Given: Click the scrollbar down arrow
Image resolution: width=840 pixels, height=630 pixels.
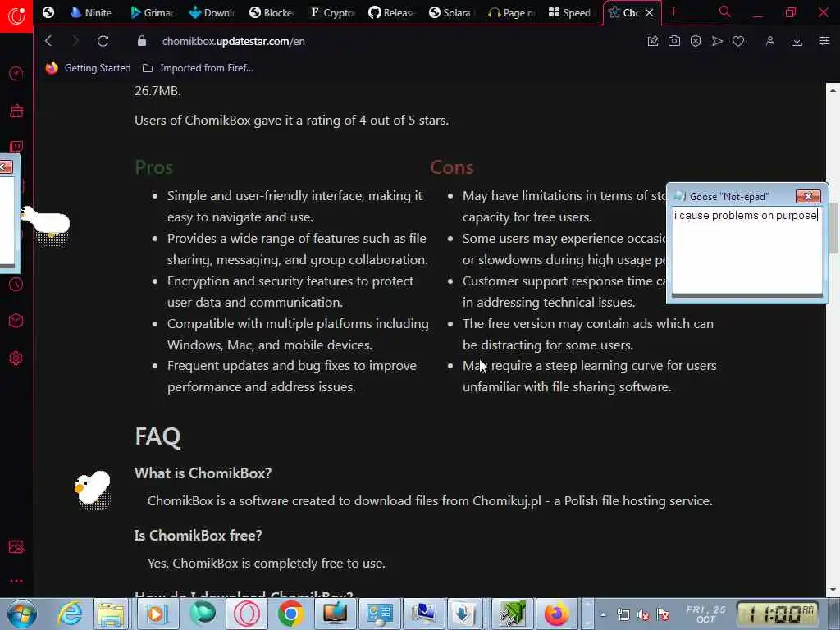Looking at the screenshot, I should [833, 590].
